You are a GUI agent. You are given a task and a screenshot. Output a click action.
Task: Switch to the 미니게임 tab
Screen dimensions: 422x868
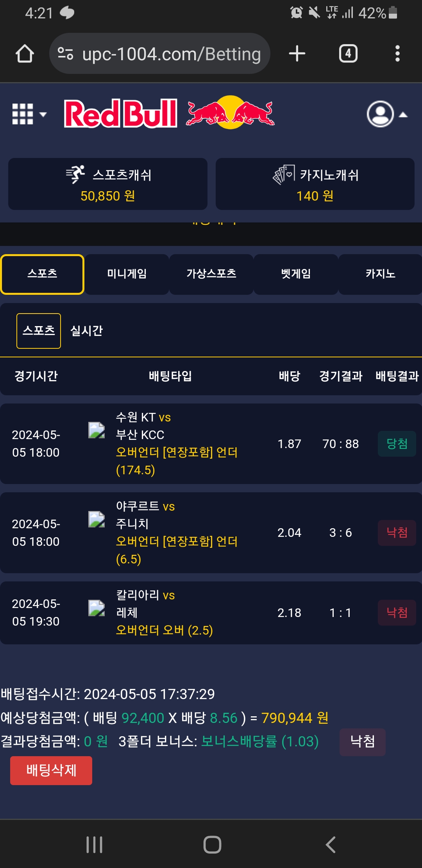click(127, 274)
